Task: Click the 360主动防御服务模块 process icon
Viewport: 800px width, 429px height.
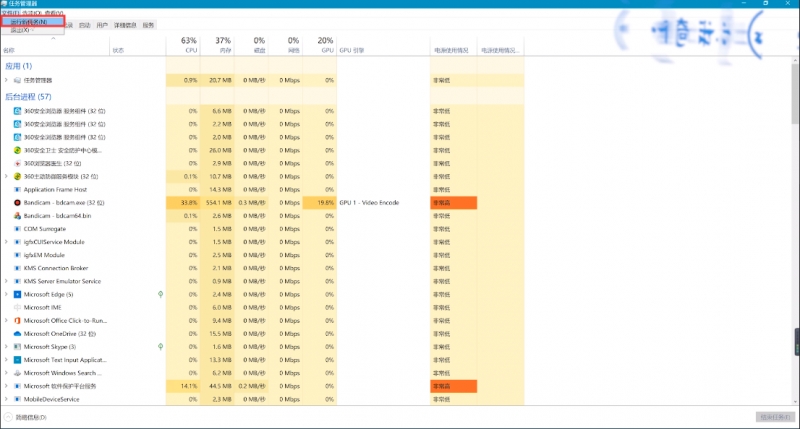Action: tap(17, 176)
